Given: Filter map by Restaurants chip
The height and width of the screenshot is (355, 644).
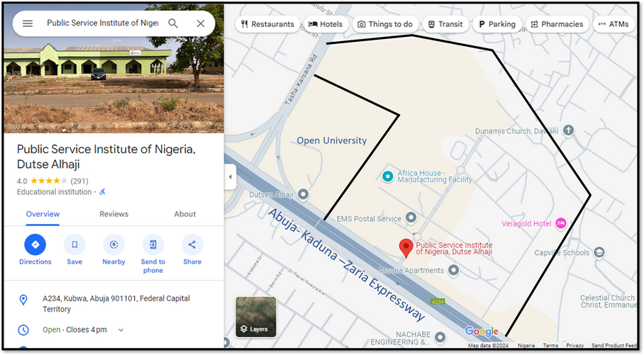Looking at the screenshot, I should pos(268,24).
